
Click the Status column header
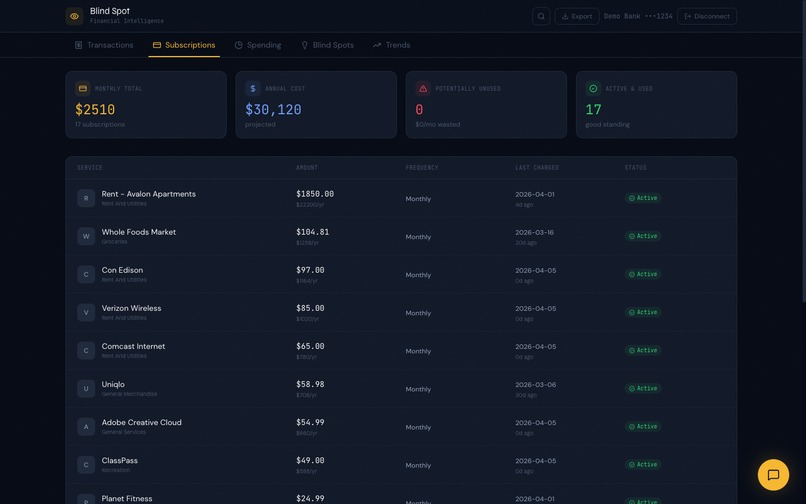point(636,168)
